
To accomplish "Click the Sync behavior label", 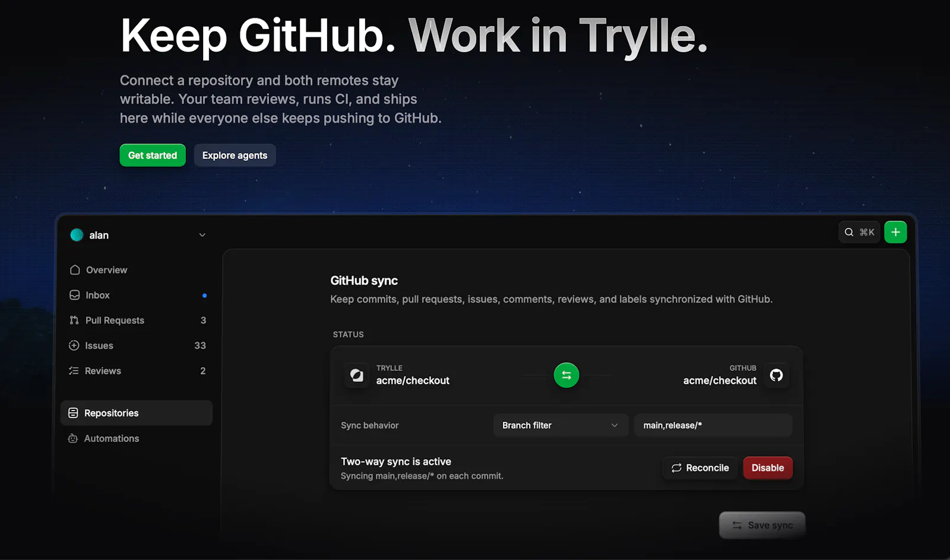I will click(x=370, y=425).
